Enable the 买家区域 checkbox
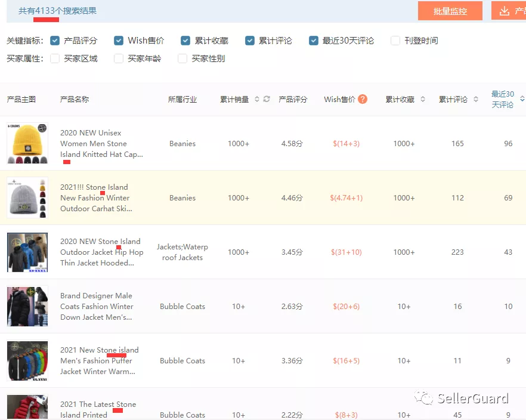The image size is (526, 420). pos(55,58)
